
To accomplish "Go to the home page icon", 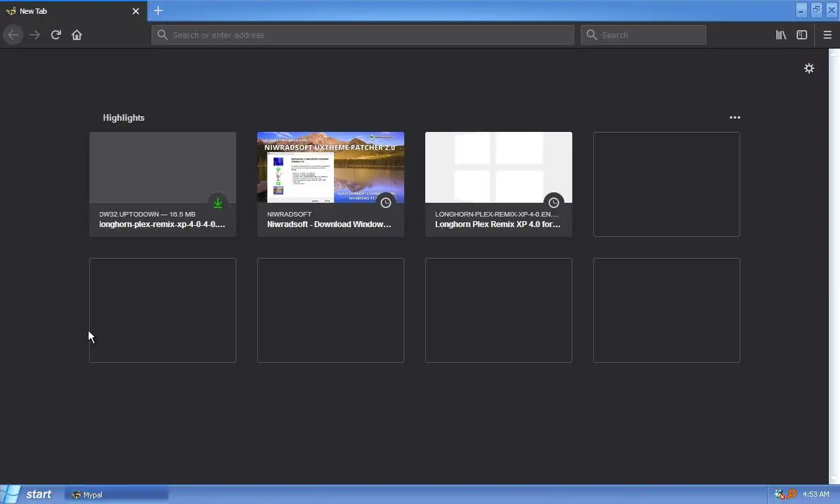I will click(77, 35).
